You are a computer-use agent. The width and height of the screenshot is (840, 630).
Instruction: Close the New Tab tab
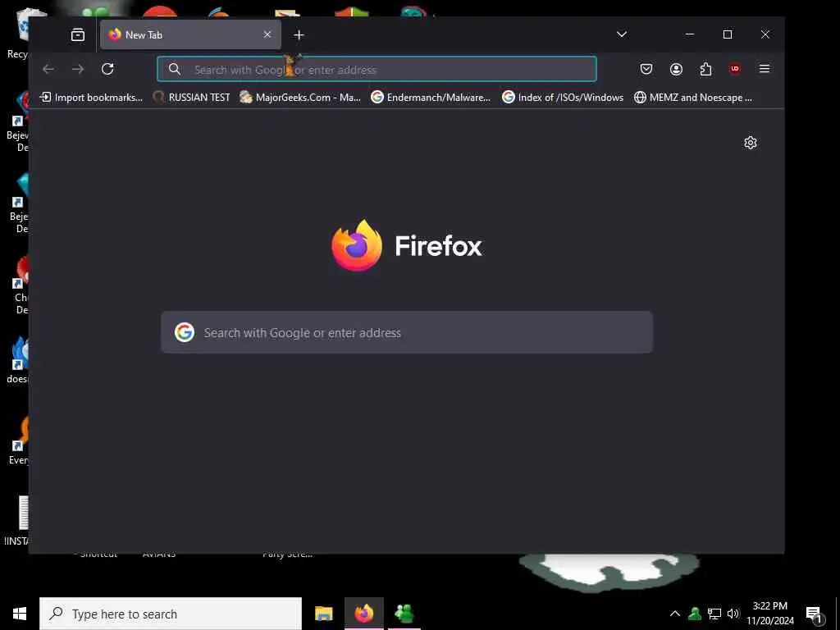pos(267,34)
